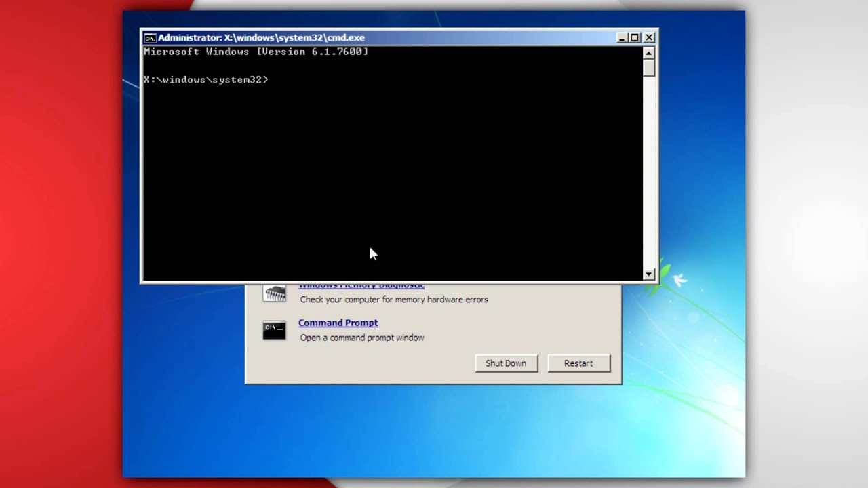The height and width of the screenshot is (488, 868).
Task: Close the cmd.exe window
Action: click(x=649, y=38)
